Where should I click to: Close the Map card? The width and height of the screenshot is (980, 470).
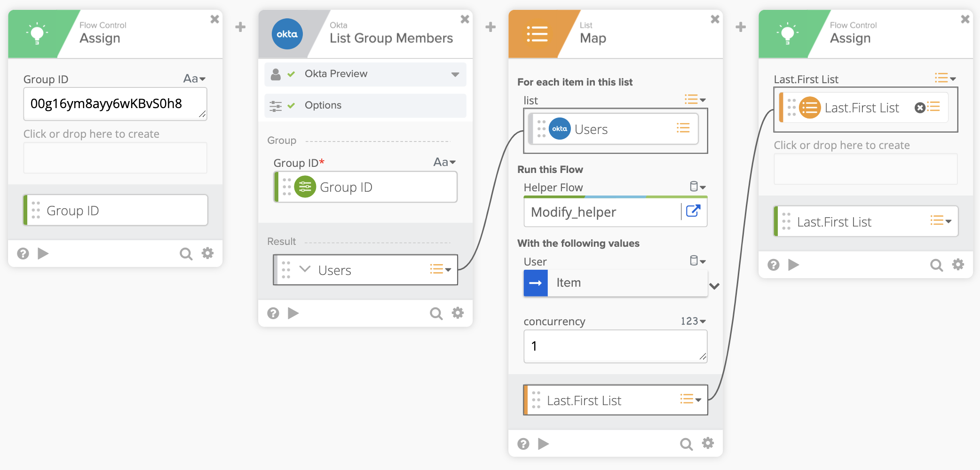tap(715, 19)
